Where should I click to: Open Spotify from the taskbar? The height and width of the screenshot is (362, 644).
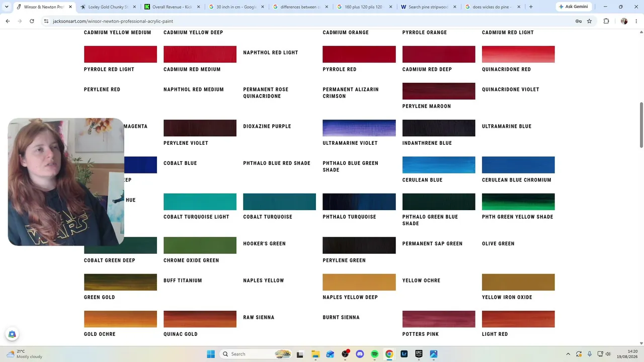tap(374, 354)
